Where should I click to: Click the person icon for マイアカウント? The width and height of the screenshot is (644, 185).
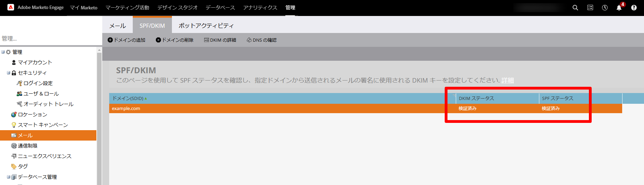[x=14, y=62]
